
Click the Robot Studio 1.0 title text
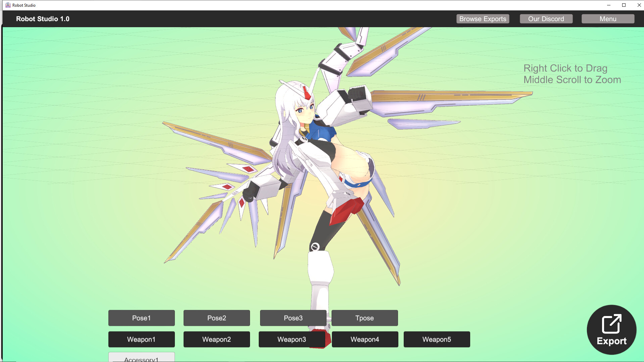[42, 19]
